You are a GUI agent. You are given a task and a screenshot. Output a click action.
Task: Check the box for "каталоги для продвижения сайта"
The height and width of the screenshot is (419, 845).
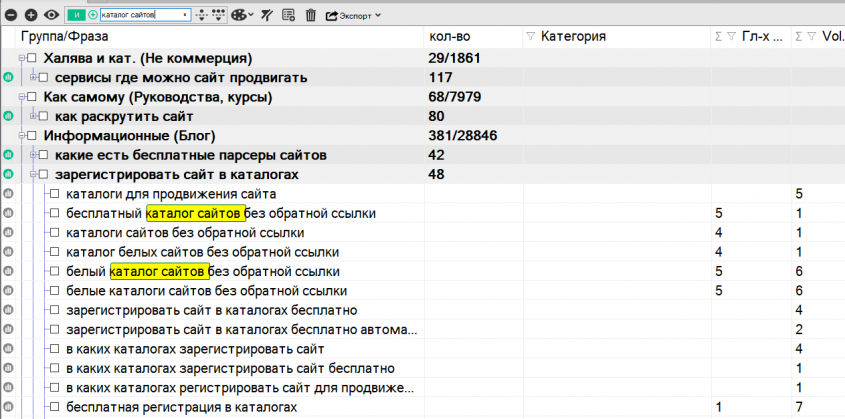pyautogui.click(x=54, y=194)
